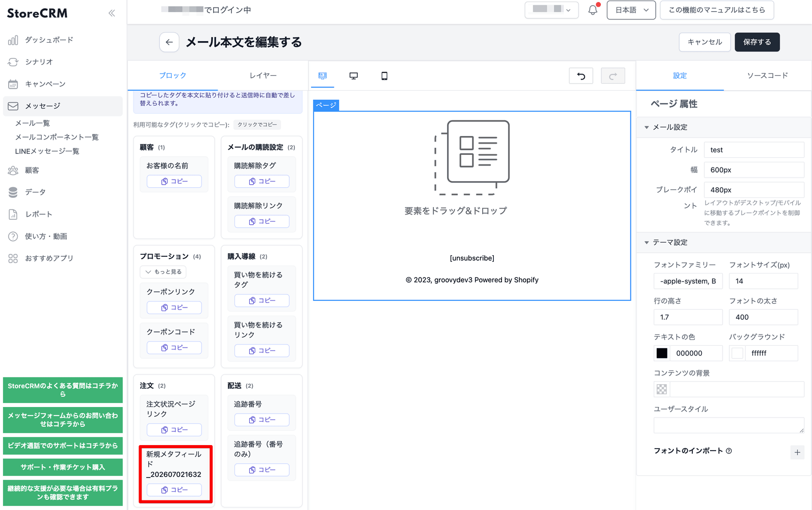Click the コンテンツの背景 transparent swatch

click(662, 389)
